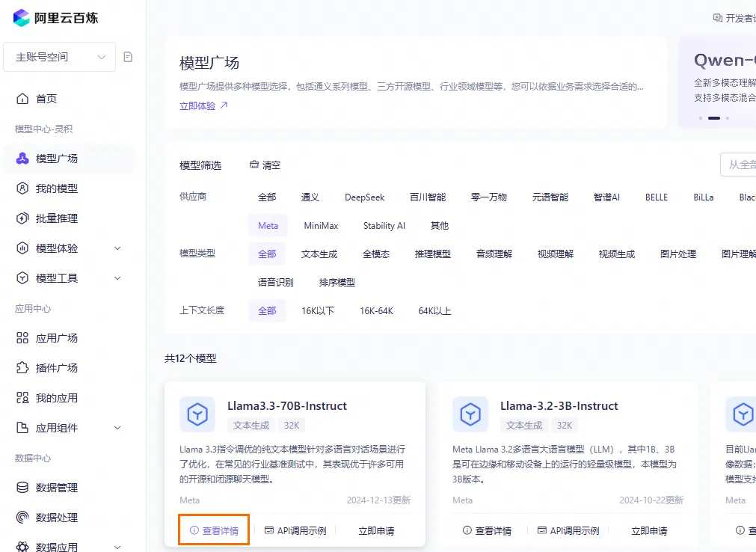Click the 首页 home icon
This screenshot has width=756, height=552.
[x=22, y=99]
